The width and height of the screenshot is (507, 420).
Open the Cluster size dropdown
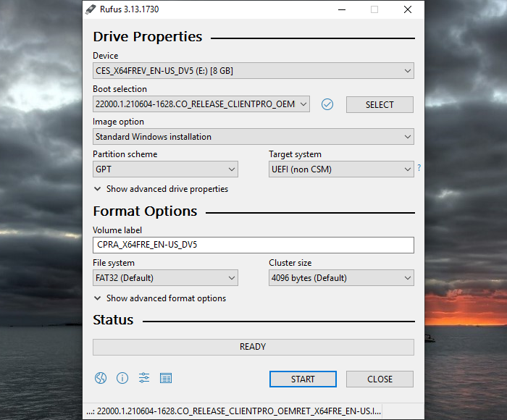pos(341,278)
